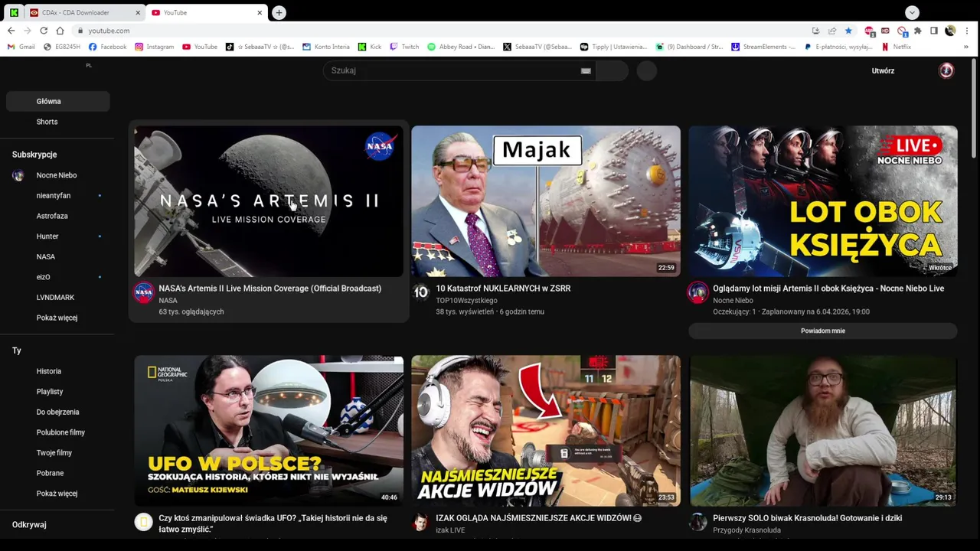Open the red blocker extension with blue badge
The image size is (980, 551).
click(902, 31)
